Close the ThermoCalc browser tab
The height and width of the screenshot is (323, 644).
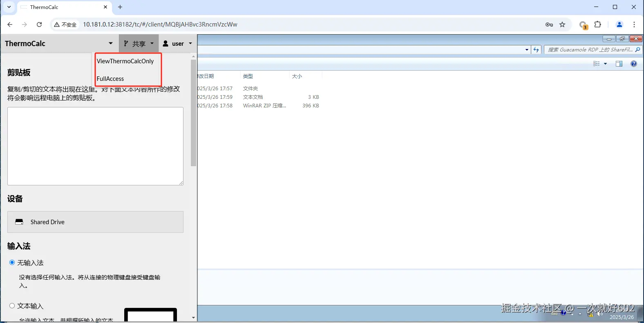[x=105, y=7]
